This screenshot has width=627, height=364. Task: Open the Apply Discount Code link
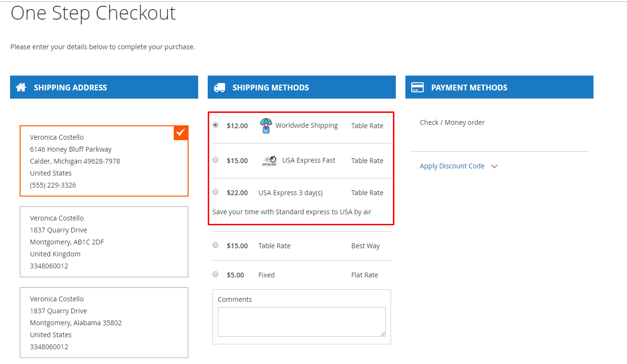452,166
